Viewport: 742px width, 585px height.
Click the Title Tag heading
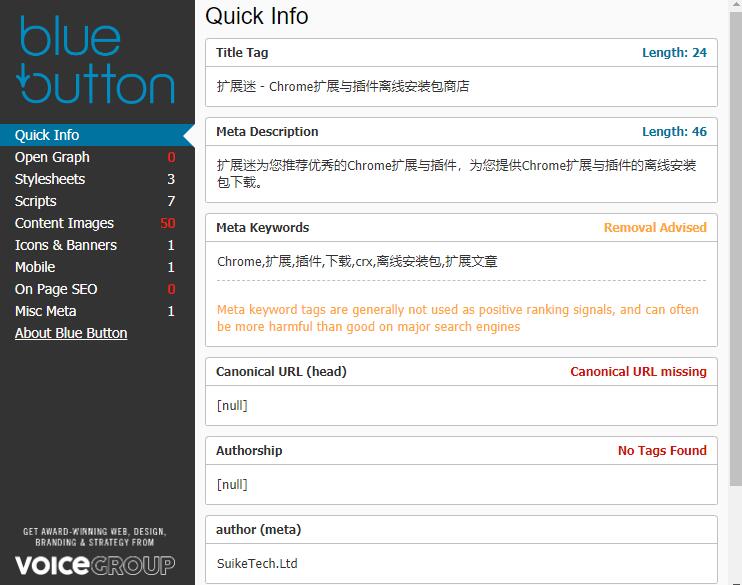point(242,53)
